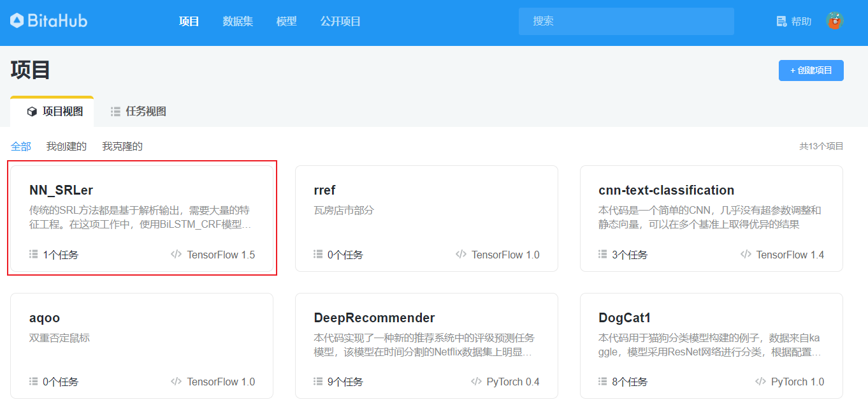Image resolution: width=868 pixels, height=409 pixels.
Task: Click 1个任务 in NN_SRLer card
Action: point(61,255)
